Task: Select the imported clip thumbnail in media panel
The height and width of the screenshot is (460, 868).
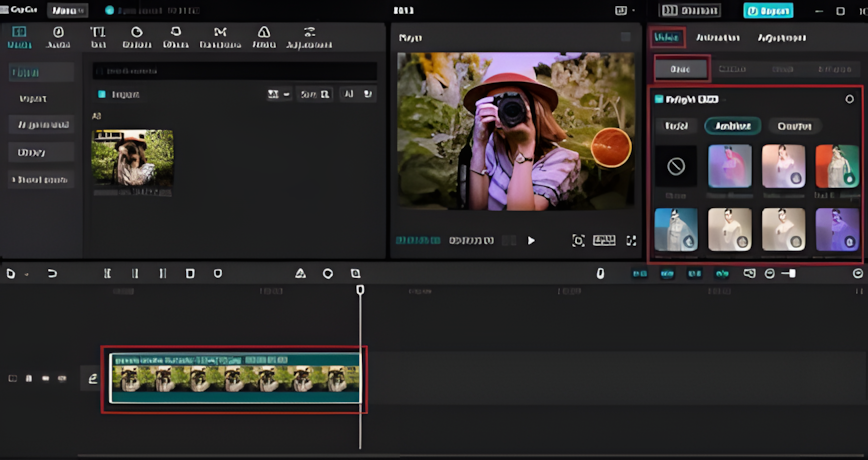Action: (x=132, y=158)
